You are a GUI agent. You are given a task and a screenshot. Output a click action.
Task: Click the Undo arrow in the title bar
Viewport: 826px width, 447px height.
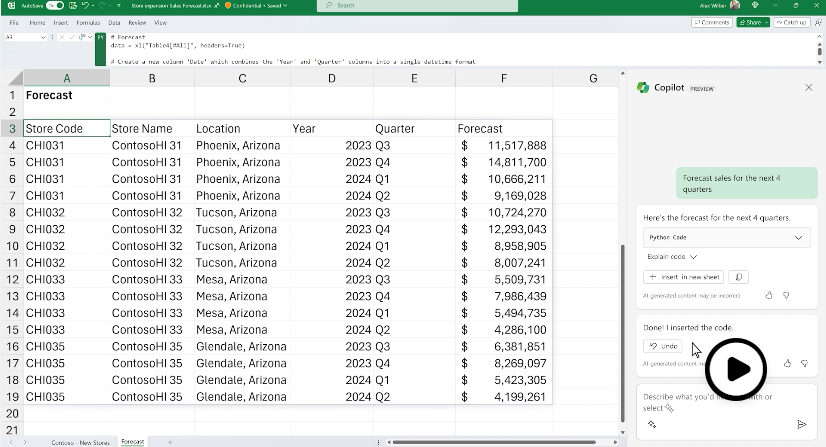tap(85, 5)
